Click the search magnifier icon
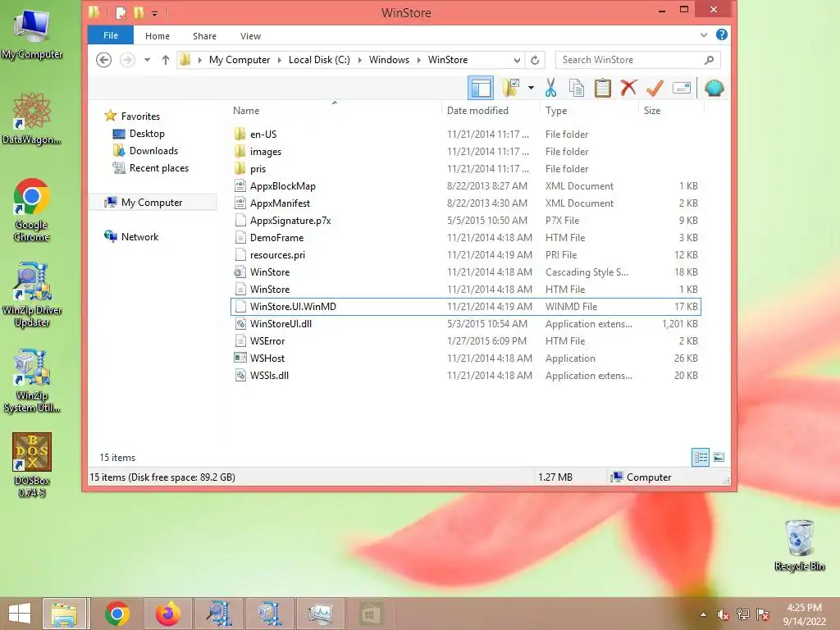840x630 pixels. [x=710, y=60]
